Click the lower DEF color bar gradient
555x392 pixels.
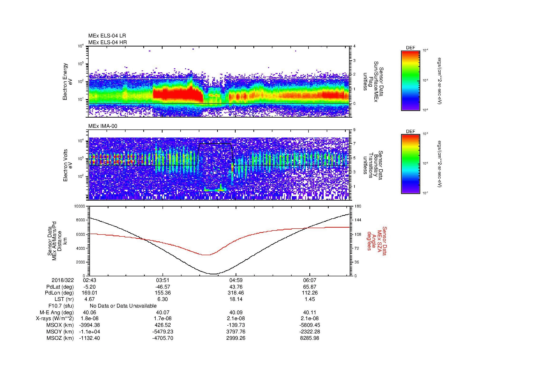coord(410,164)
